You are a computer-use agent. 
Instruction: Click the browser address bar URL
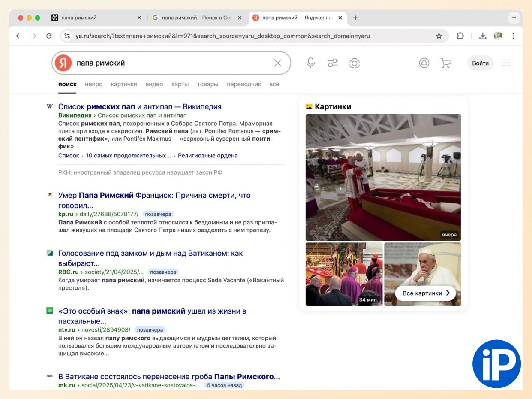tap(222, 36)
